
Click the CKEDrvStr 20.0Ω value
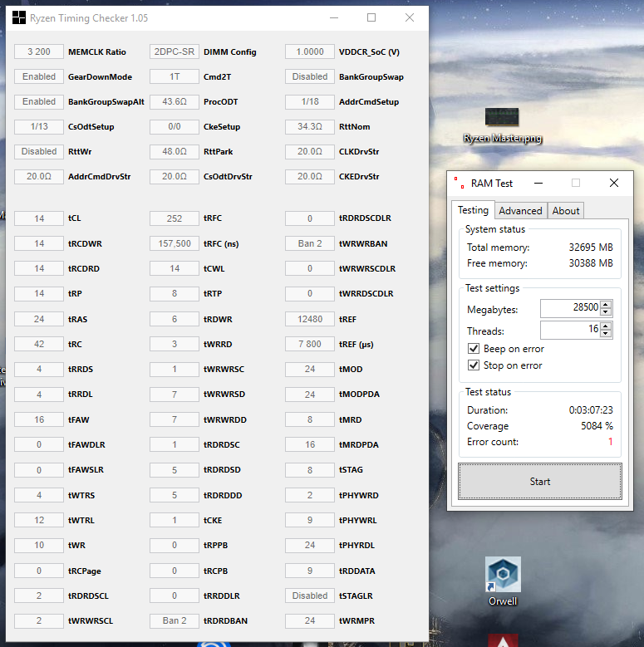point(310,177)
